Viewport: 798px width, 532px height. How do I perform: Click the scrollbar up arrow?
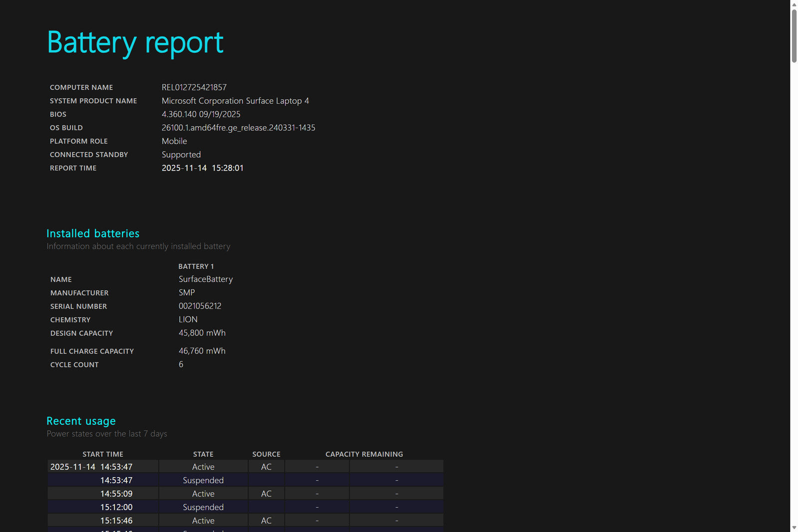click(794, 4)
